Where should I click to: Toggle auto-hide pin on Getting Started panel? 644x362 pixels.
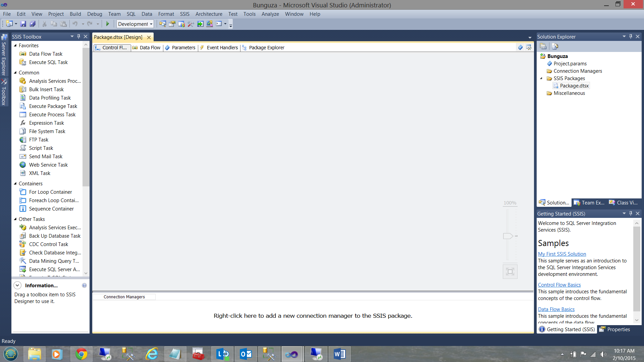(631, 214)
